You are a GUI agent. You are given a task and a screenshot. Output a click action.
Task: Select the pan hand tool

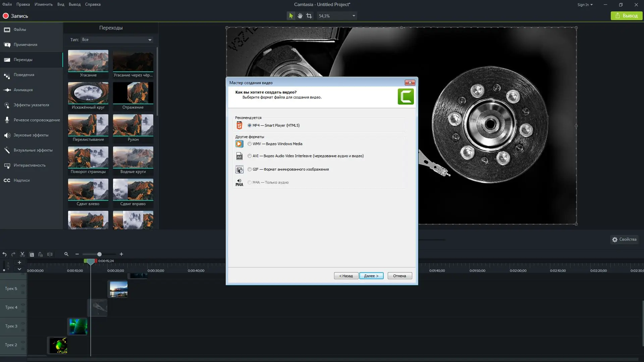(x=300, y=16)
